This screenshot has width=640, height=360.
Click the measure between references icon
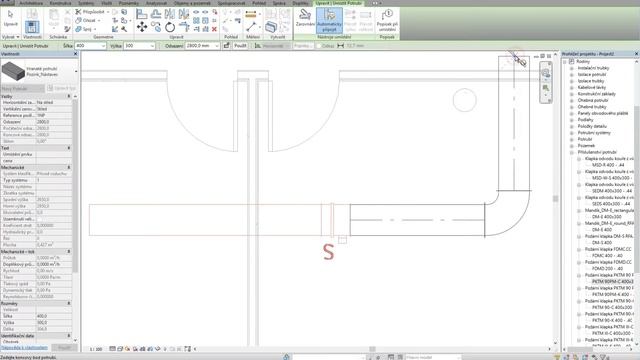point(251,27)
